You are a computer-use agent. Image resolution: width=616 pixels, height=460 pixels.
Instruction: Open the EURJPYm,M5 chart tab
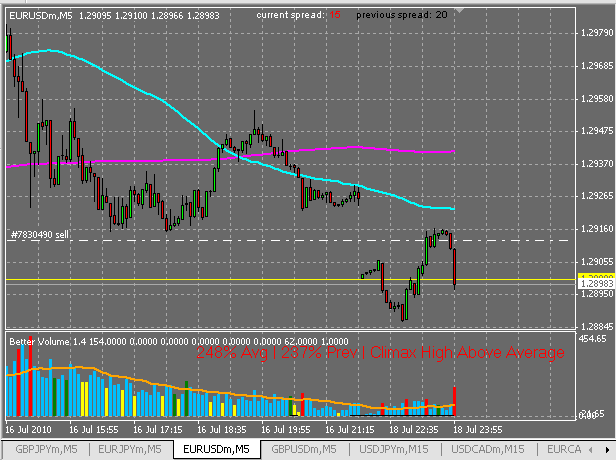tap(130, 449)
